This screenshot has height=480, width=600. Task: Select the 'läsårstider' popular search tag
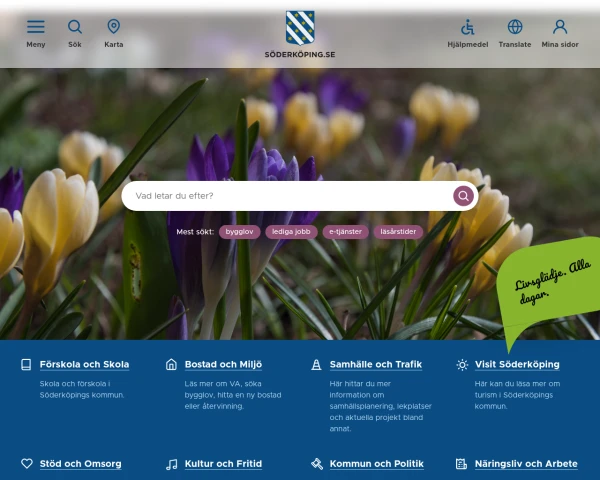coord(398,232)
